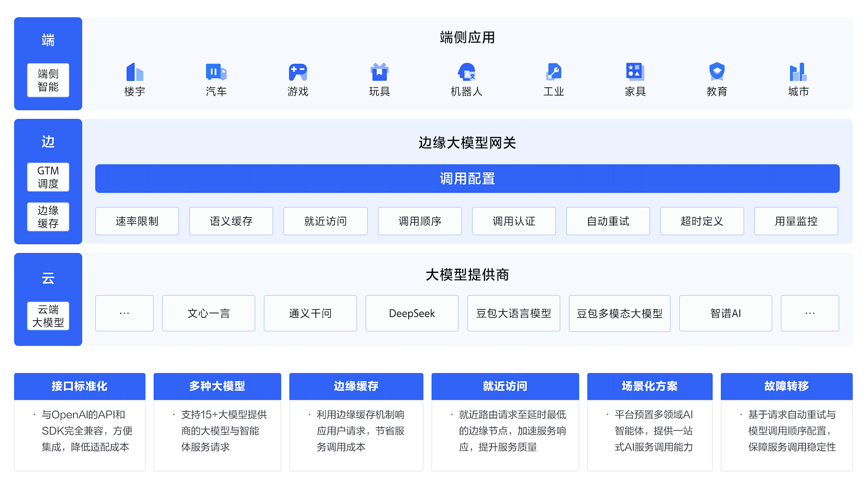
Task: Click the 云 layer heading
Action: [48, 278]
